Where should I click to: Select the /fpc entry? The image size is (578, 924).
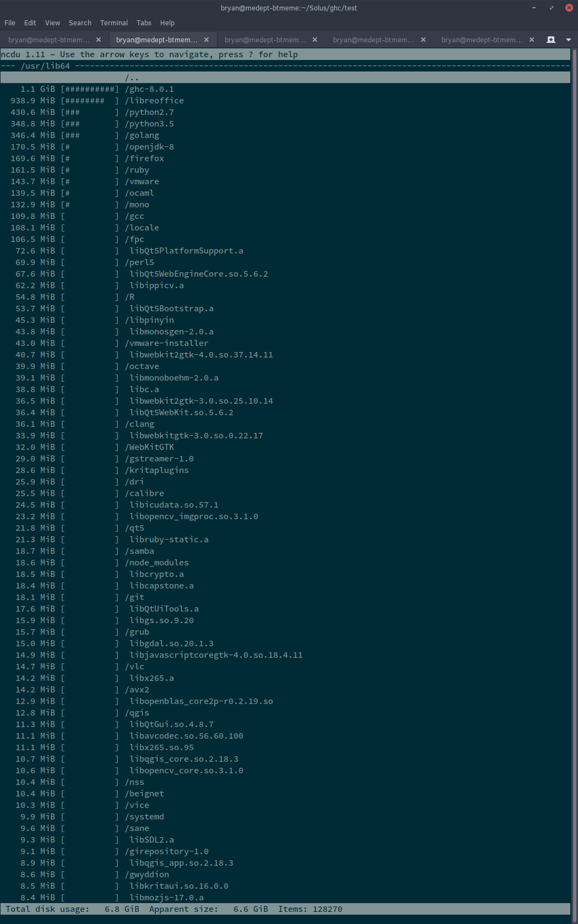pyautogui.click(x=285, y=239)
